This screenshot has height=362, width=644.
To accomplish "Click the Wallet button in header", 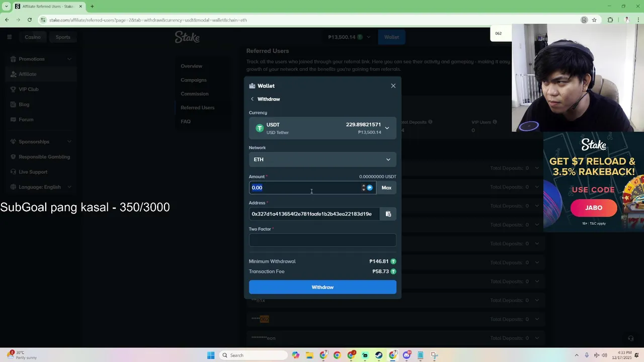I will point(391,37).
